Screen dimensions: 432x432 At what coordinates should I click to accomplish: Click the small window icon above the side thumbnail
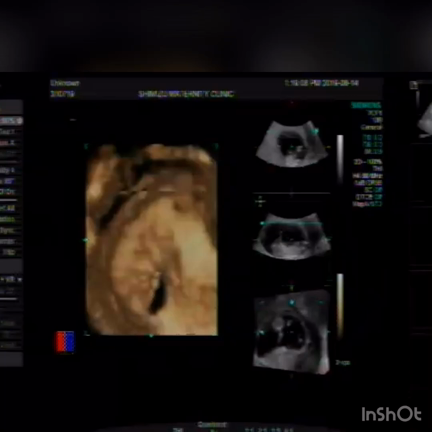[x=414, y=85]
